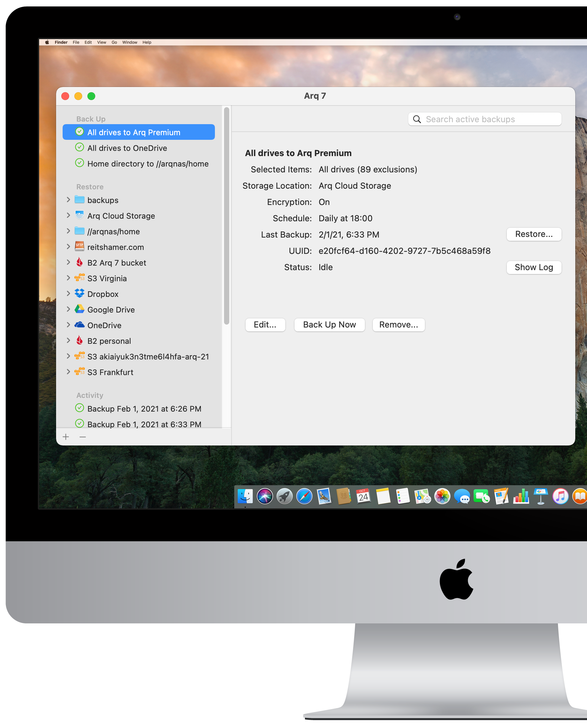Screen dimensions: 587x728
Task: Click checkmark icon next to Home directory backup
Action: click(80, 163)
